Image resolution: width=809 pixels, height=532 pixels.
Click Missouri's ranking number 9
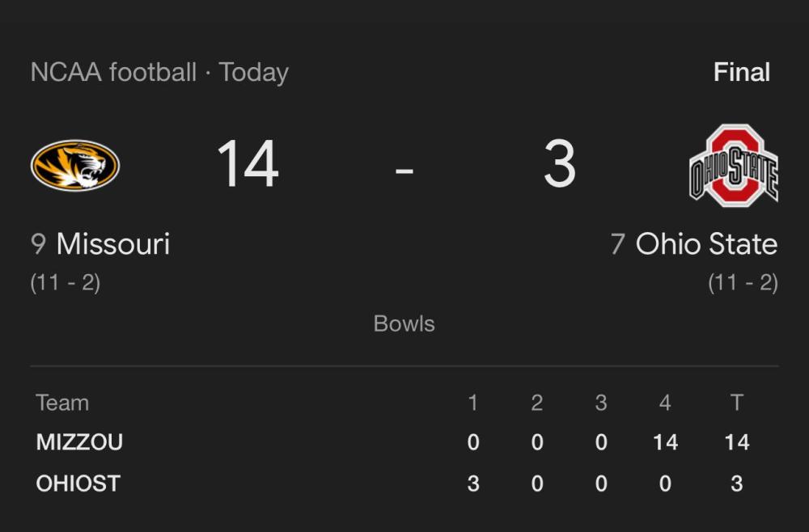click(39, 244)
